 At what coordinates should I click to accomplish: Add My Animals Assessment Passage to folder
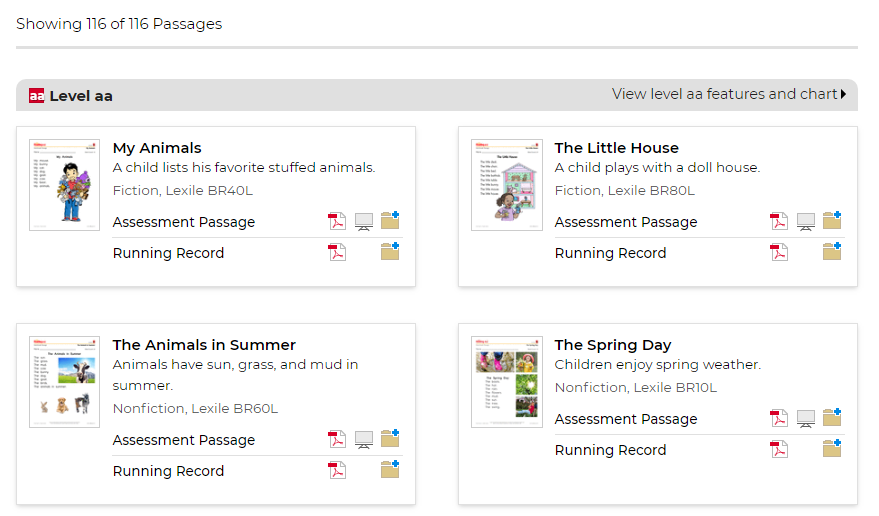(390, 220)
